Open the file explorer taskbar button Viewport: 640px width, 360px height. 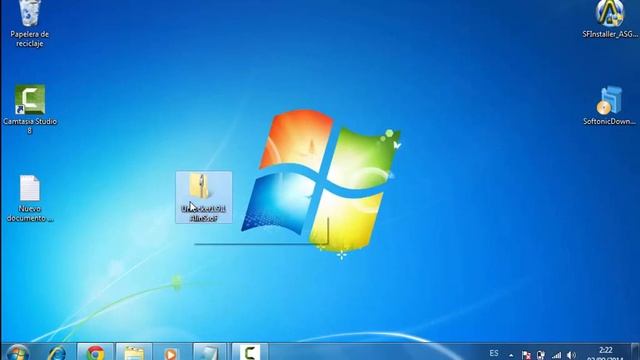point(134,353)
